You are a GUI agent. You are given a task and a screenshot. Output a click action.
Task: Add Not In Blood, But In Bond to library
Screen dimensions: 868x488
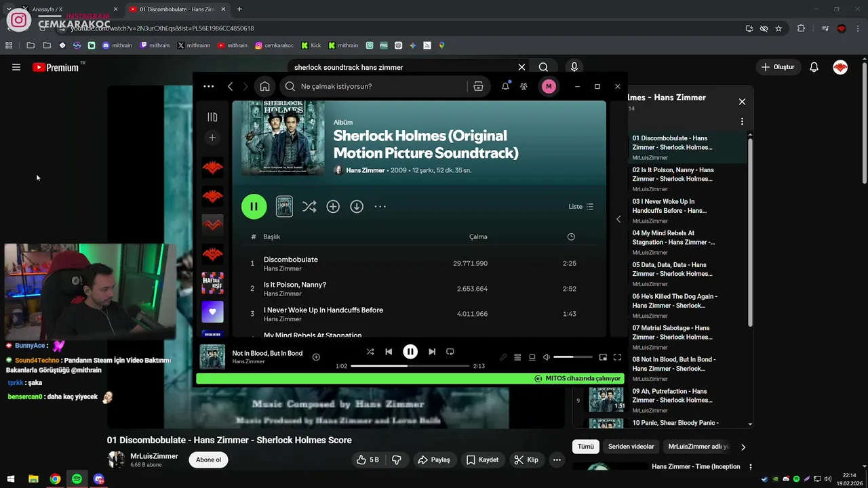pos(316,357)
